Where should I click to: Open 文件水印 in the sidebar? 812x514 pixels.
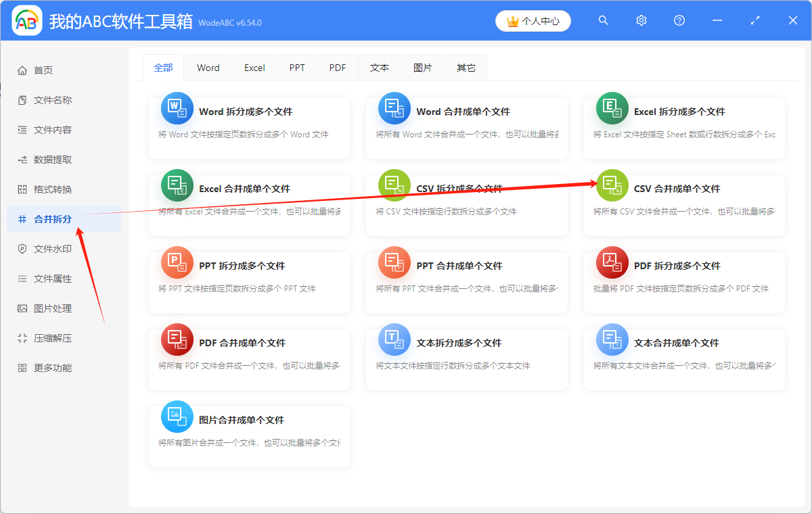[x=53, y=249]
